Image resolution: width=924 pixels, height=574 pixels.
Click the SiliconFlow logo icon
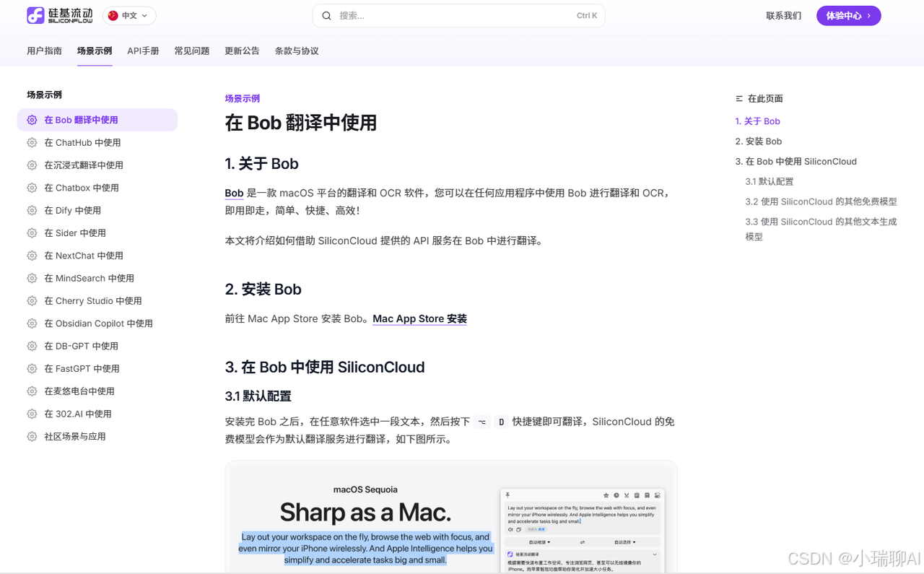(35, 15)
